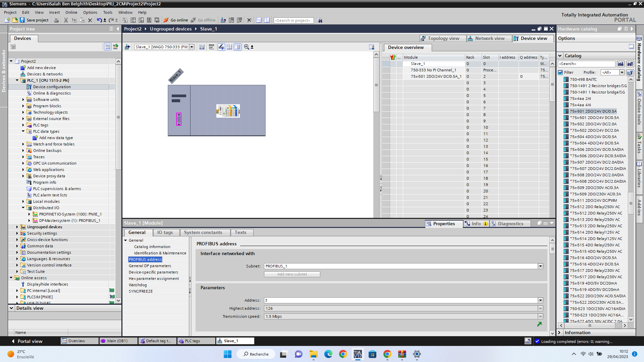The width and height of the screenshot is (644, 362).
Task: Click the Print icon in toolbar
Action: (x=56, y=20)
